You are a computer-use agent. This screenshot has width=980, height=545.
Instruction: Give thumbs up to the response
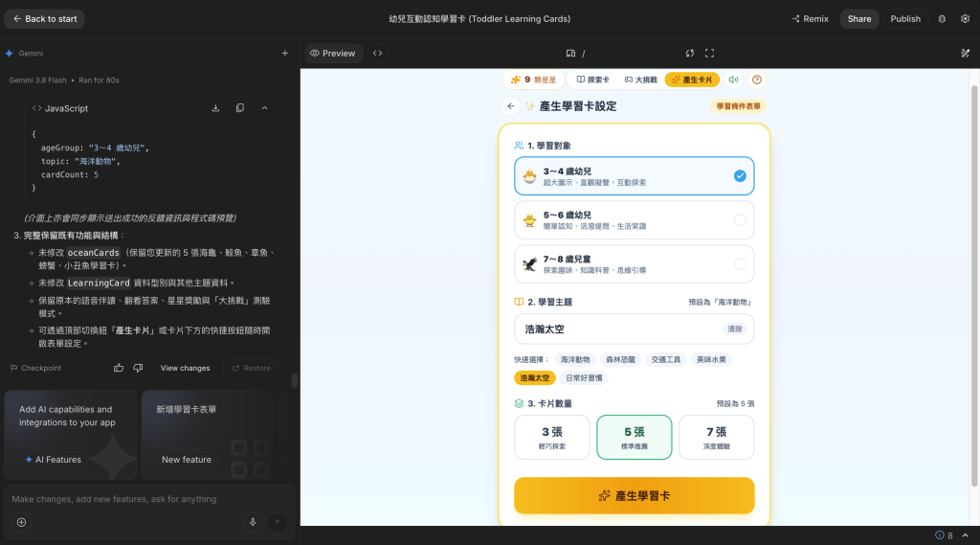click(x=118, y=368)
